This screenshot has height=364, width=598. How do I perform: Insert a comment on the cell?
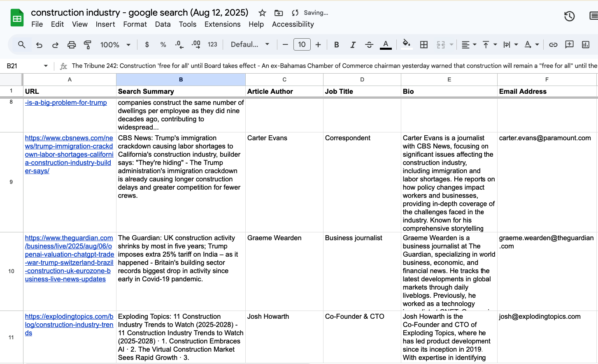pos(569,44)
